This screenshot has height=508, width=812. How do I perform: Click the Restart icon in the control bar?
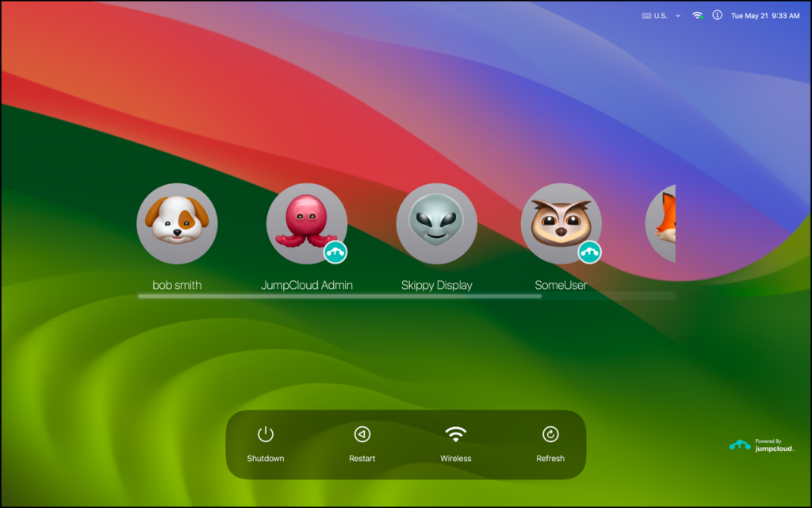pyautogui.click(x=362, y=435)
